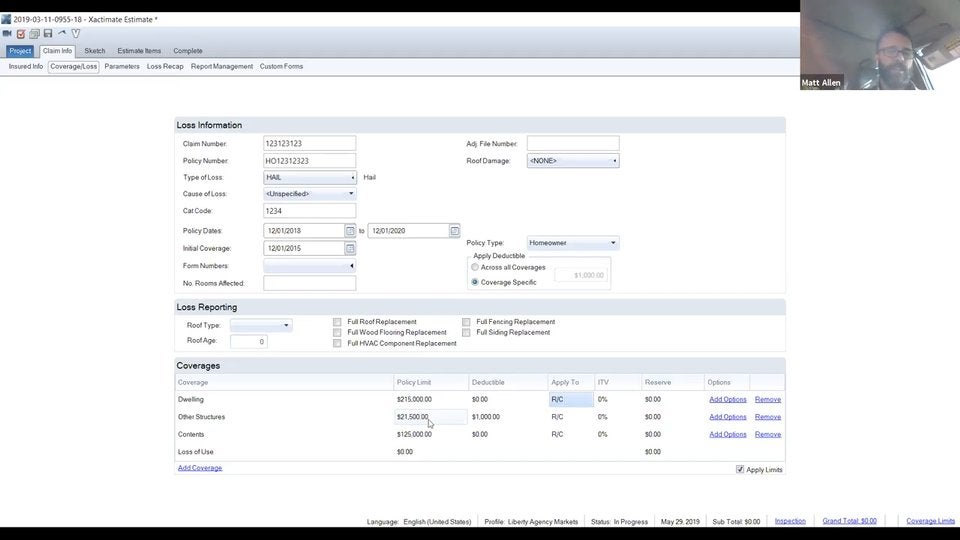Switch to the Estimate Items tab
Viewport: 960px width, 540px height.
coord(139,51)
